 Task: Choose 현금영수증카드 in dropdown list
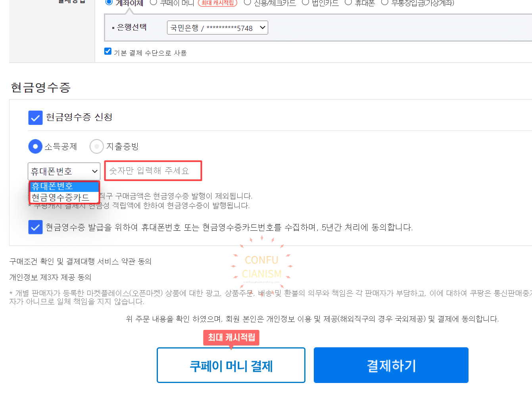pyautogui.click(x=64, y=197)
